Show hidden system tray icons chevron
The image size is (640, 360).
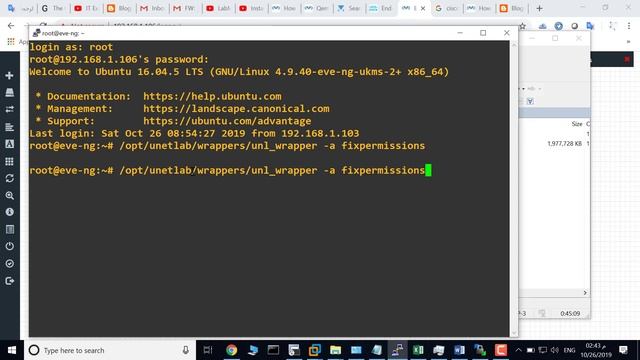(x=518, y=350)
